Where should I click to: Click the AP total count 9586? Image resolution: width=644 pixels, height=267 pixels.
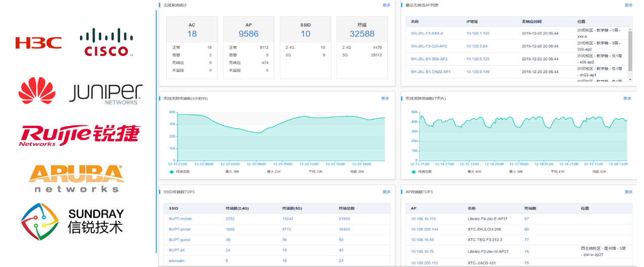point(249,34)
